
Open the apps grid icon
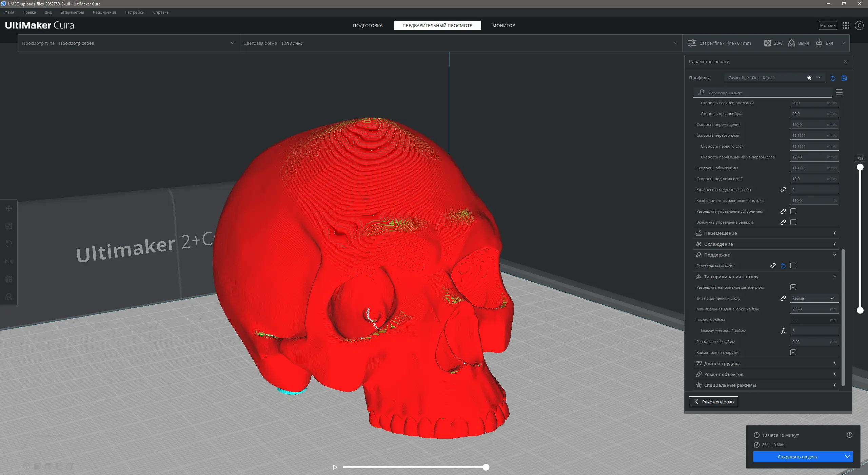(846, 25)
